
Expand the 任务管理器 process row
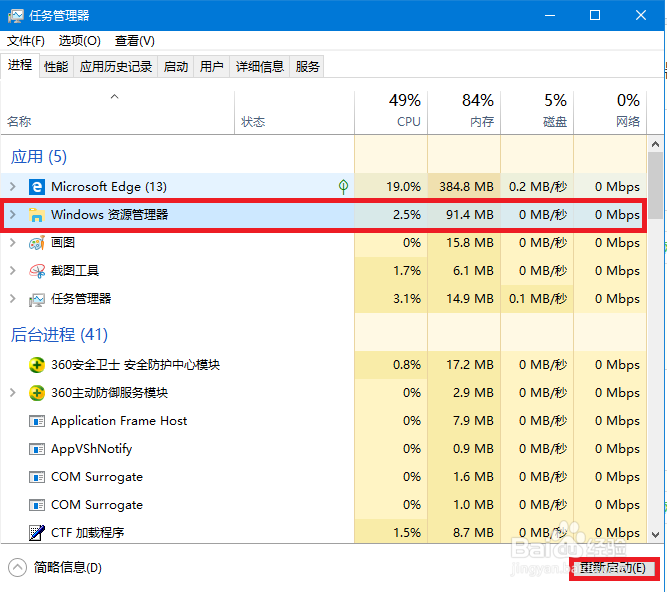pos(13,299)
